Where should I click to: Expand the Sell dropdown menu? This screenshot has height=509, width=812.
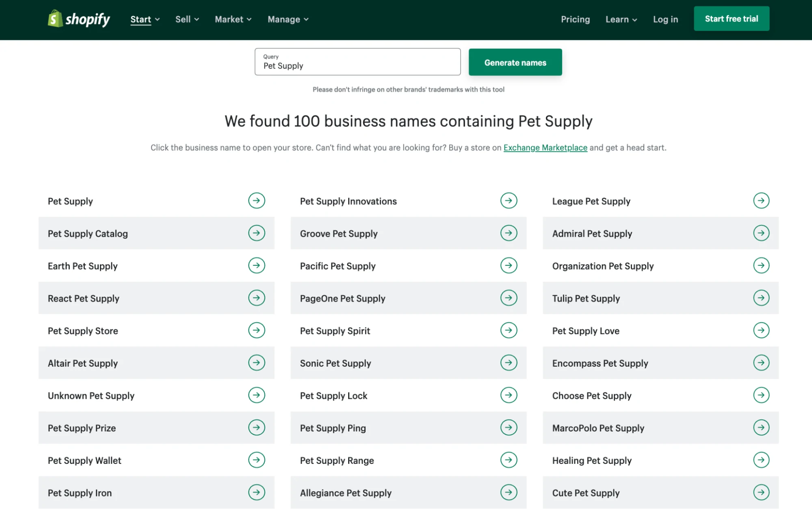pyautogui.click(x=186, y=20)
